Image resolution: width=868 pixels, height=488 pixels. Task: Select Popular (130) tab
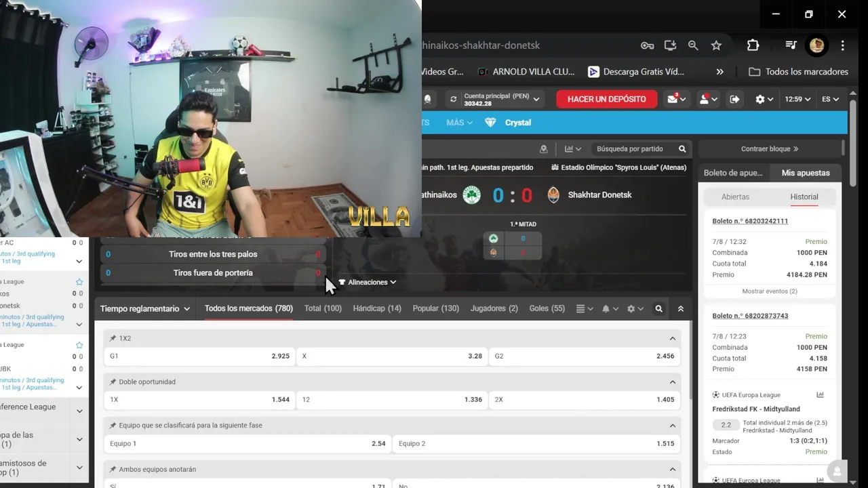pyautogui.click(x=436, y=308)
